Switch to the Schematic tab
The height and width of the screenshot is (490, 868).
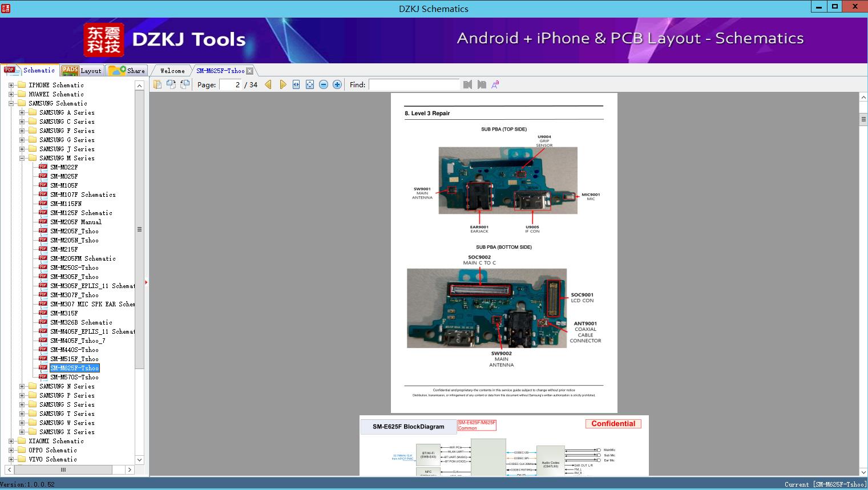pyautogui.click(x=30, y=70)
